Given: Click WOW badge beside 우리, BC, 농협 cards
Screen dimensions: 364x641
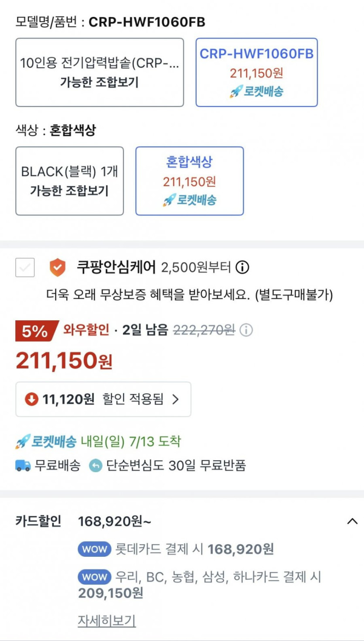Looking at the screenshot, I should (95, 577).
